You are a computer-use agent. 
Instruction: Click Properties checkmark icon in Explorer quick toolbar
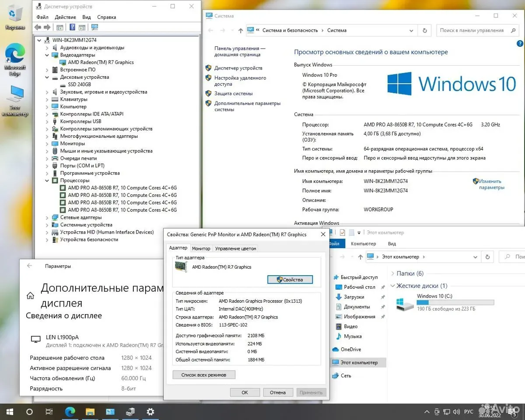[343, 233]
